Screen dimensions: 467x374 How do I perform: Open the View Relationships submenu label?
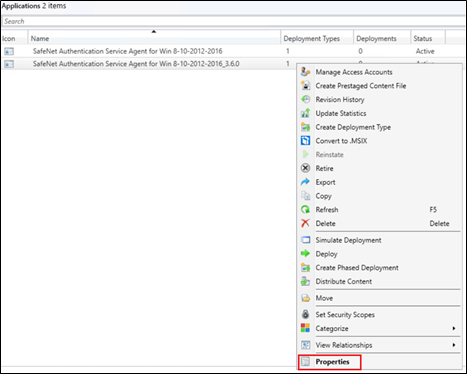coord(344,345)
